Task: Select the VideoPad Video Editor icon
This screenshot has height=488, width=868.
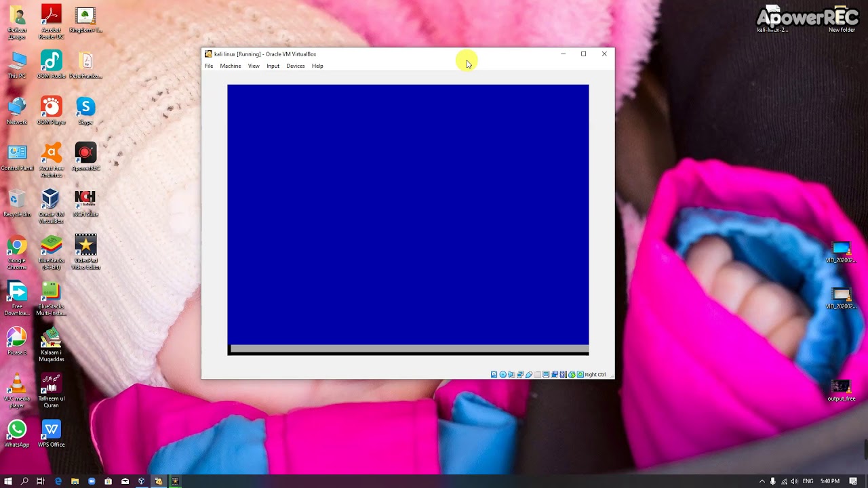Action: 85,252
